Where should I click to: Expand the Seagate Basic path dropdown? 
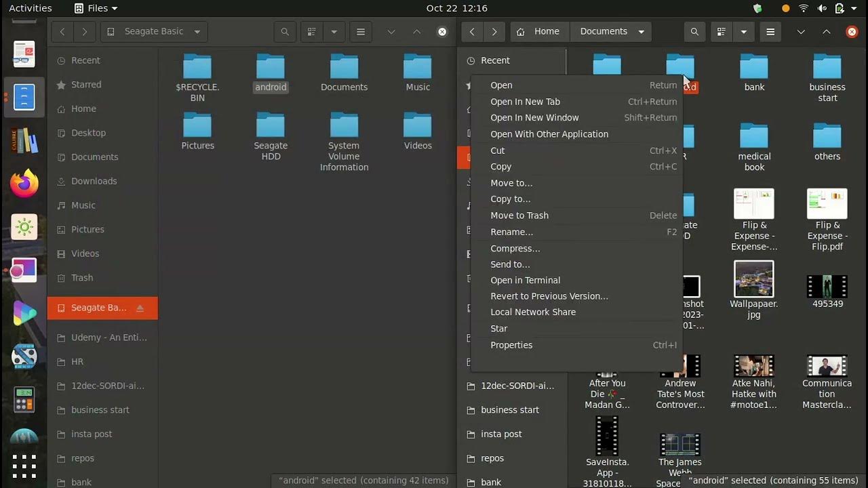197,31
